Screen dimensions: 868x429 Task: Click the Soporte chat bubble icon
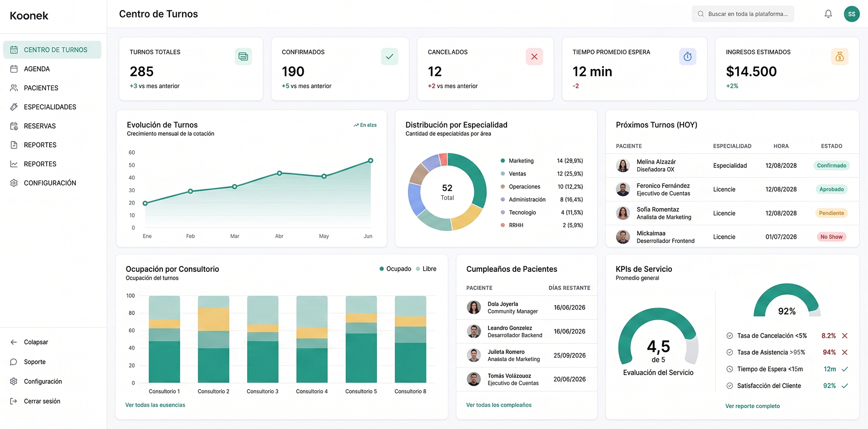(14, 362)
